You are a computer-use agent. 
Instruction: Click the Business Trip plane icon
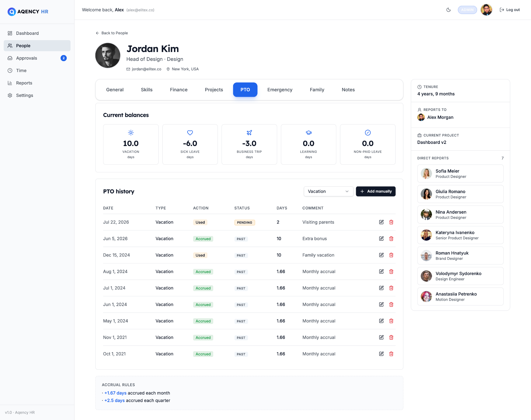[x=249, y=133]
